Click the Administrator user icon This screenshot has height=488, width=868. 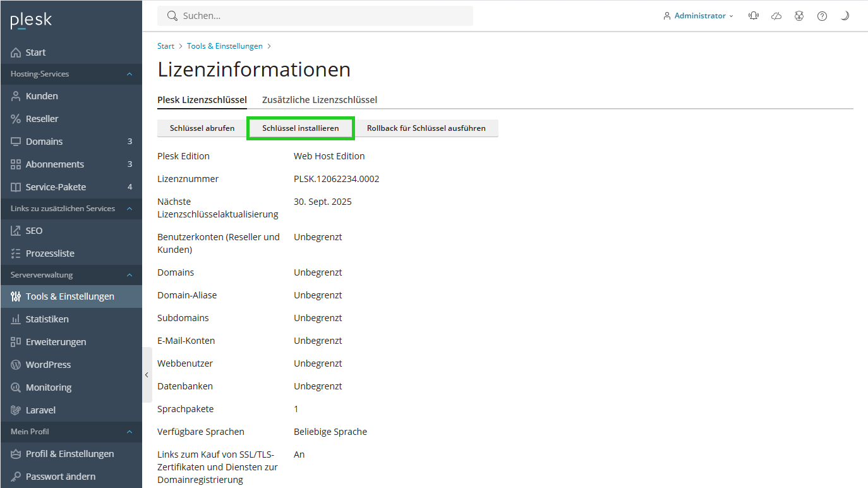(667, 16)
